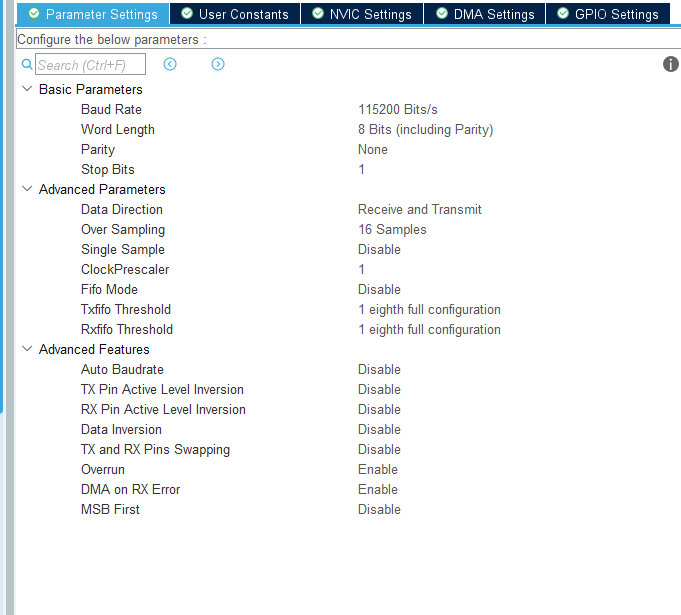Image resolution: width=681 pixels, height=615 pixels.
Task: Focus the Search (Ctrl+F) field
Action: point(90,64)
